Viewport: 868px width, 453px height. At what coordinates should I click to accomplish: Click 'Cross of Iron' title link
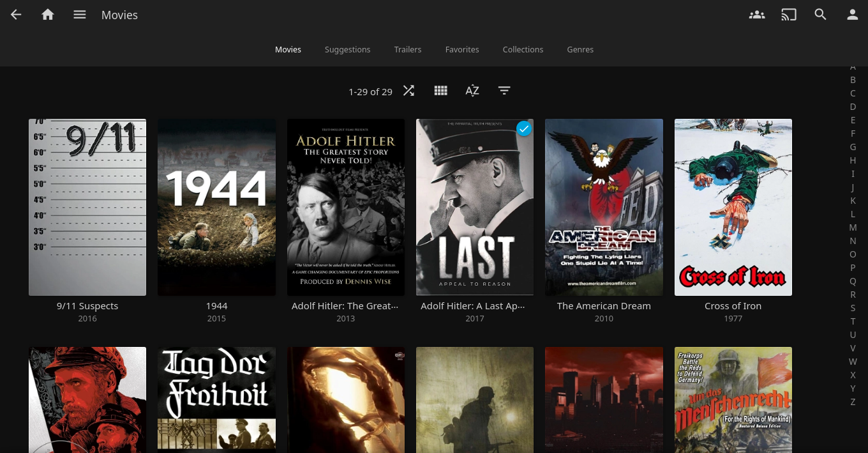pos(733,306)
